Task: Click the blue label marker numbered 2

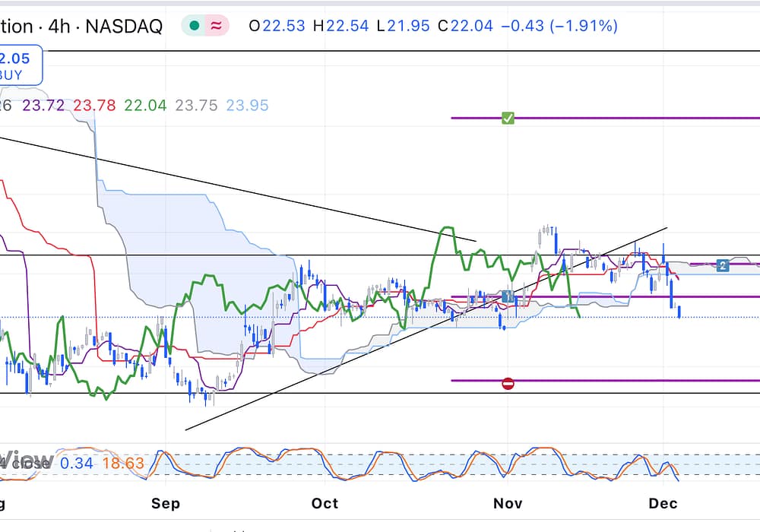Action: [x=723, y=265]
